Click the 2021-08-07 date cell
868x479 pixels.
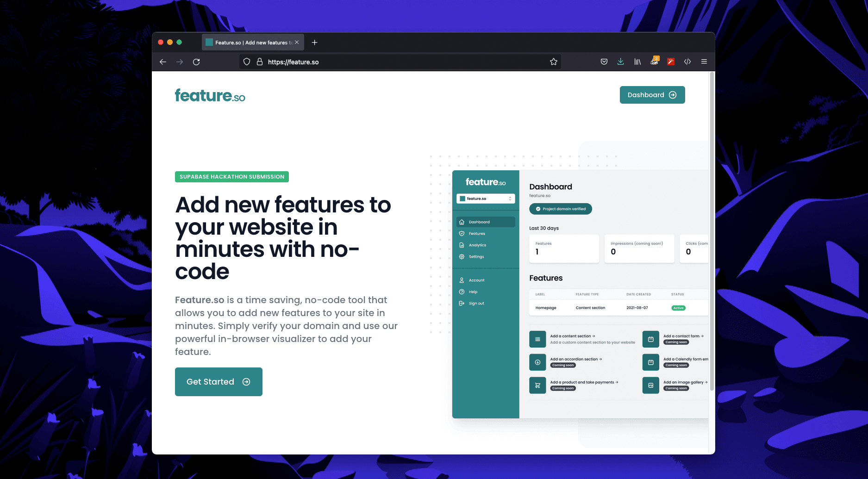[x=637, y=308]
